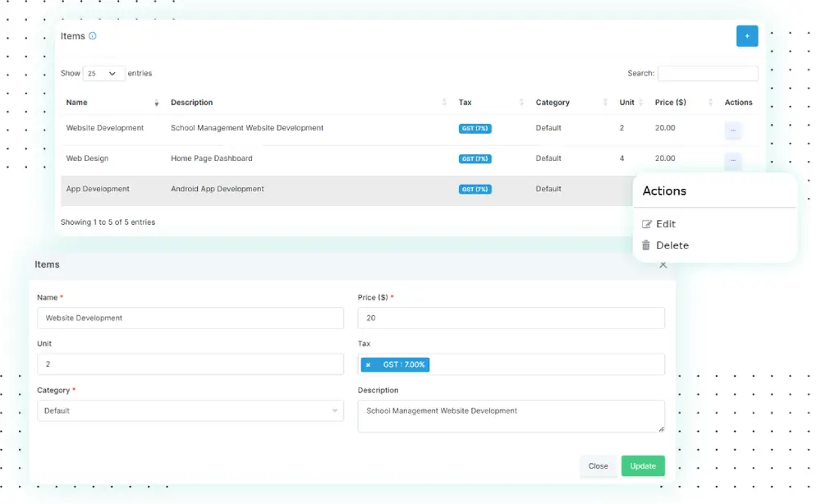
Task: Toggle sorting on the Name column
Action: click(x=156, y=102)
